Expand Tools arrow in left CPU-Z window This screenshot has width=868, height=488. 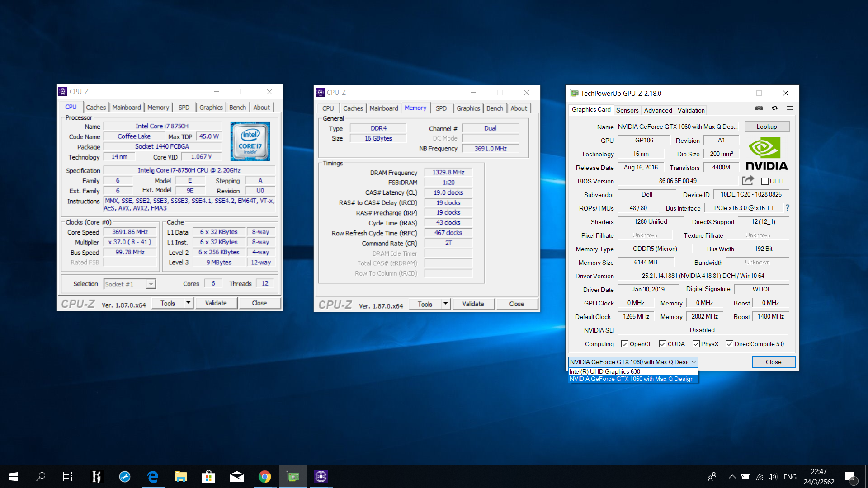tap(189, 303)
